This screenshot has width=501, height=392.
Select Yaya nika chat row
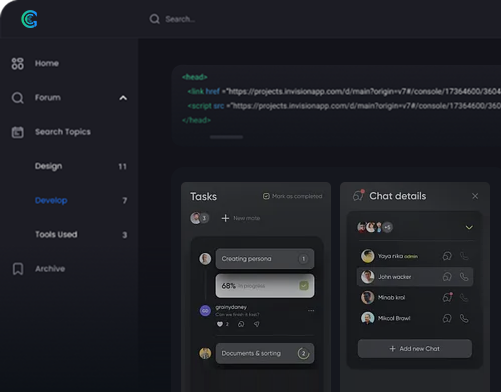tap(415, 256)
